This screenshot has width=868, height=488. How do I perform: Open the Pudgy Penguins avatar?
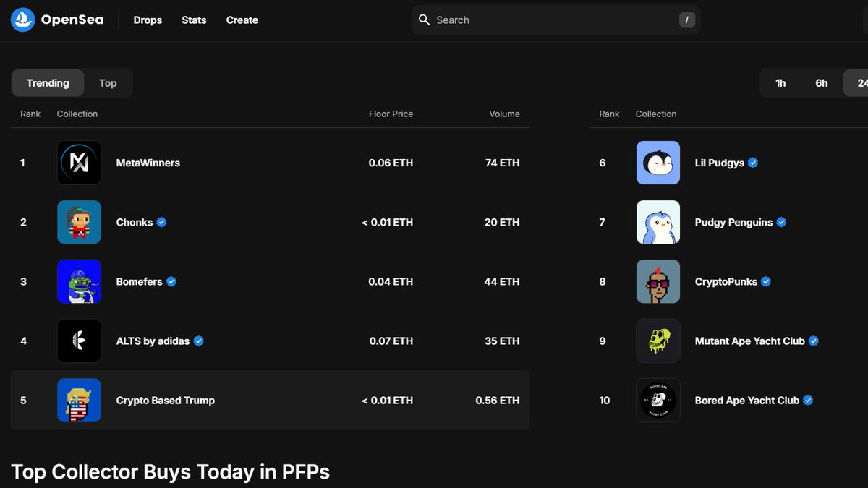[x=658, y=222]
